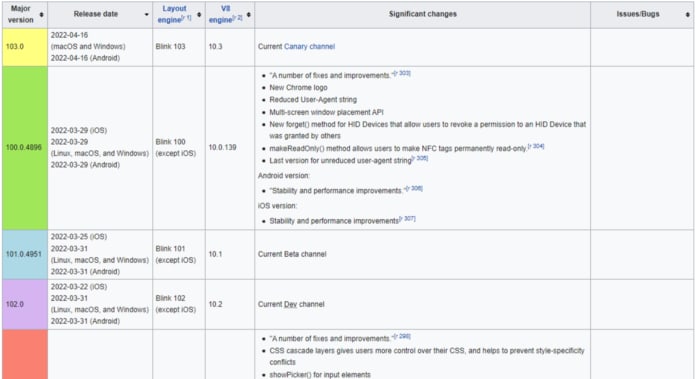The image size is (700, 379).
Task: Open reference r 306 under Android version
Action: click(414, 188)
